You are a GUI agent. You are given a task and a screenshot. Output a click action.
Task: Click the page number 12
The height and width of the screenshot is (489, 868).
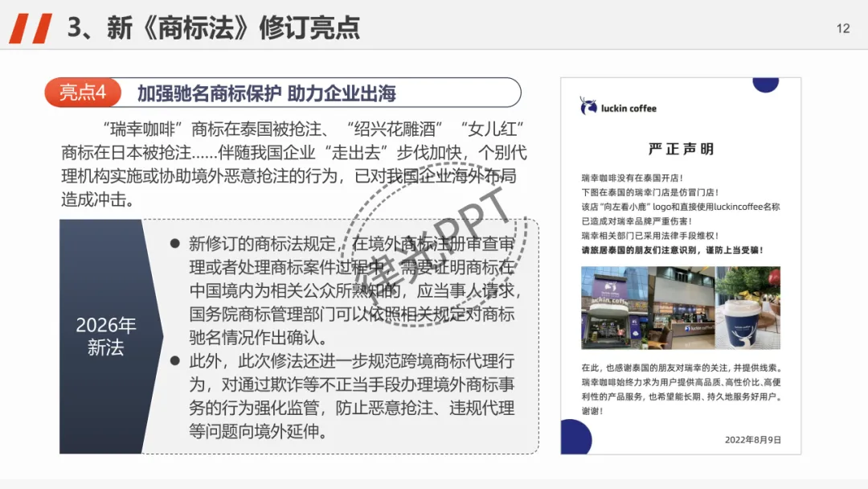(x=842, y=29)
